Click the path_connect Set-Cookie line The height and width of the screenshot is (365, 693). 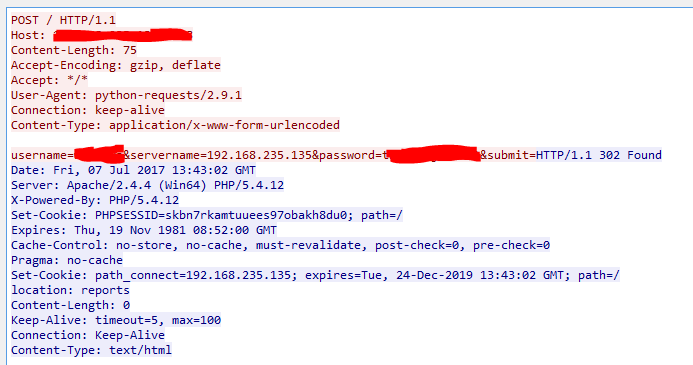[315, 276]
